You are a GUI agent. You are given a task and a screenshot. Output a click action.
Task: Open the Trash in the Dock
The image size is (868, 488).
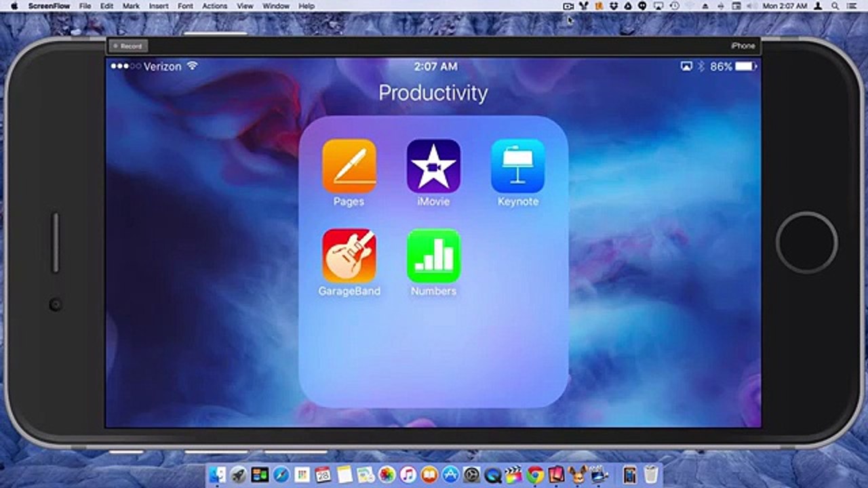pos(651,474)
